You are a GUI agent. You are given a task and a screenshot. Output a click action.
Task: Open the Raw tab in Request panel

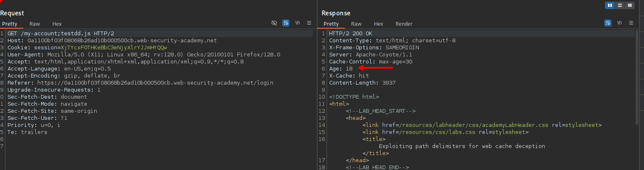click(x=34, y=24)
